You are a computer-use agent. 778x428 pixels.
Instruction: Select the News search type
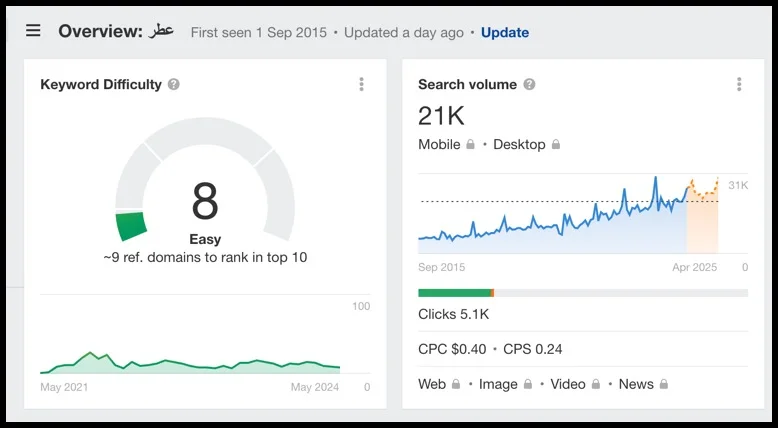pos(636,384)
